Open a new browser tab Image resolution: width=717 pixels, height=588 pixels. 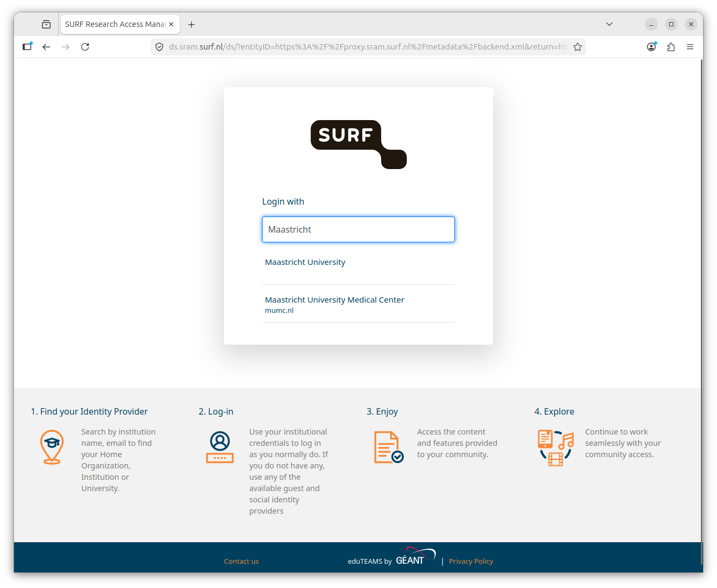click(191, 24)
